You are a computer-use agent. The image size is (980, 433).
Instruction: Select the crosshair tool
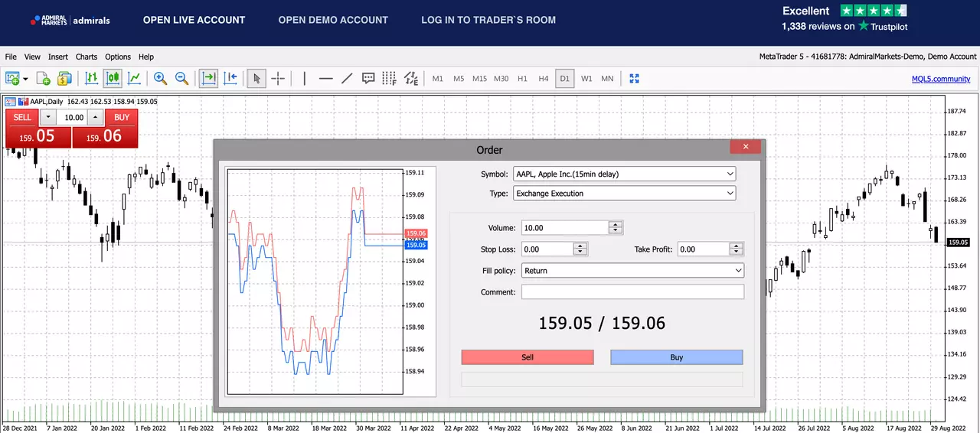(x=278, y=78)
